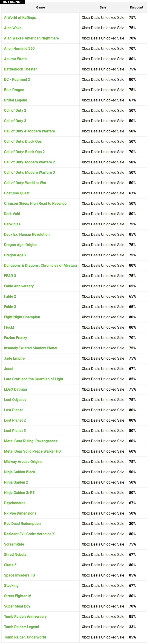The image size is (150, 644).
Task: Open the Brutal Legend link
Action: coord(15,100)
